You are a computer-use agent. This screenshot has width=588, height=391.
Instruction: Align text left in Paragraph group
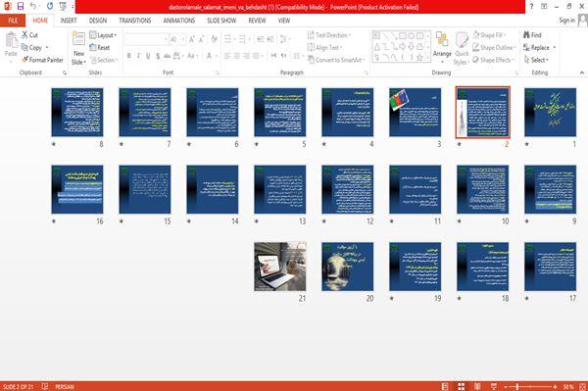[227, 56]
